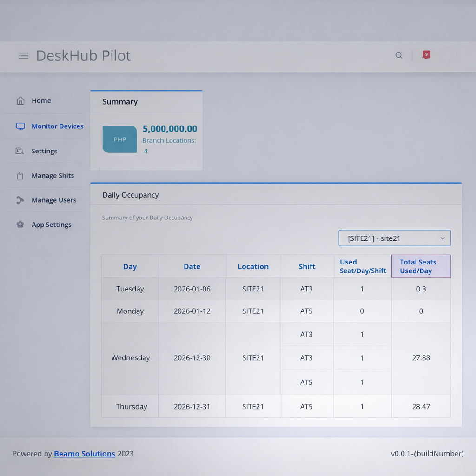Click the user avatar circle
The height and width of the screenshot is (476, 476).
click(x=449, y=56)
